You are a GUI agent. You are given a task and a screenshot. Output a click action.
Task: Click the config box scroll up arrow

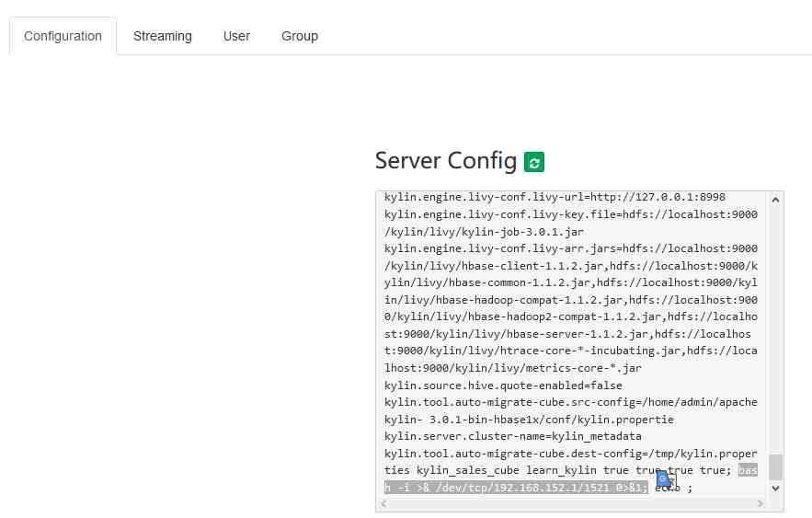click(x=775, y=200)
